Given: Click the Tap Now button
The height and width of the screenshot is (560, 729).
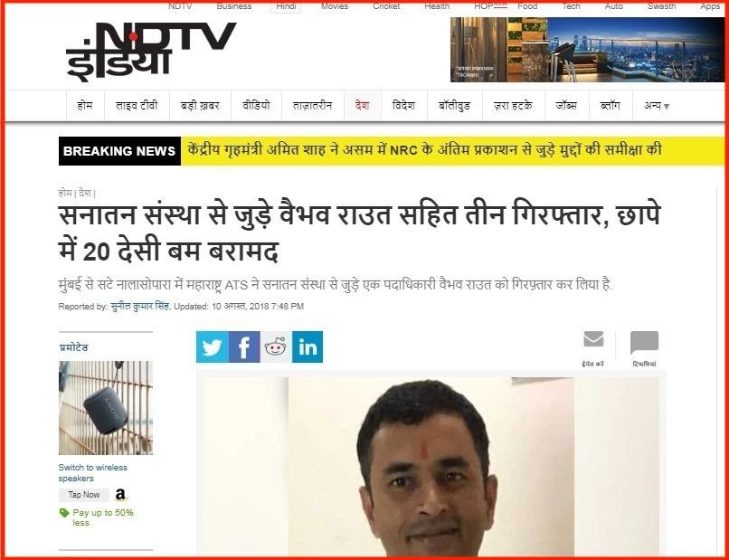Looking at the screenshot, I should click(84, 495).
